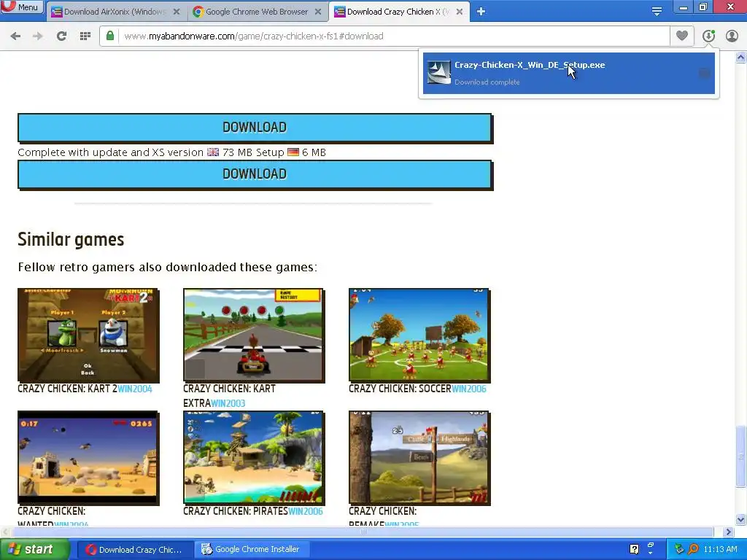This screenshot has height=560, width=747.
Task: Click the setup file icon in downloads popup
Action: tap(438, 73)
